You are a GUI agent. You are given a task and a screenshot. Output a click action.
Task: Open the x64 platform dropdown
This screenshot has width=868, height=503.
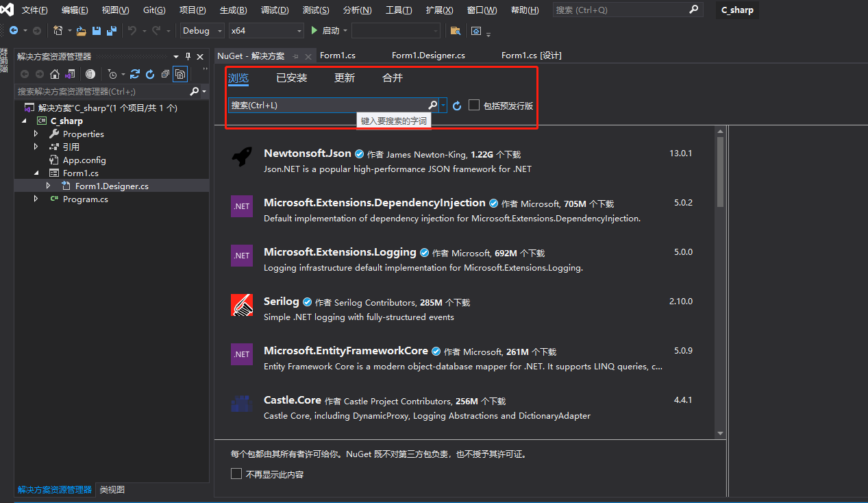pos(266,31)
